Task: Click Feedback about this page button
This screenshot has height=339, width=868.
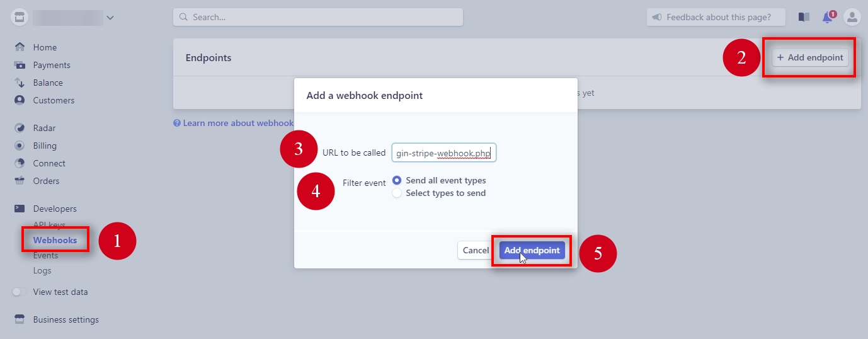Action: click(716, 17)
